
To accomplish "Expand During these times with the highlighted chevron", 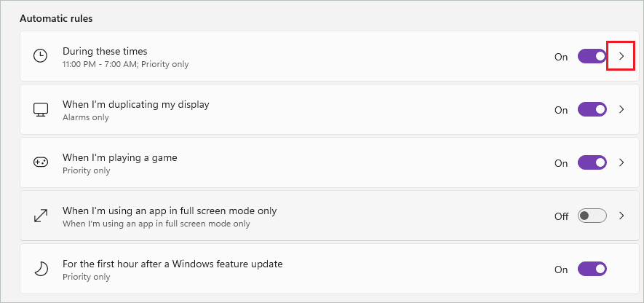I will point(621,56).
